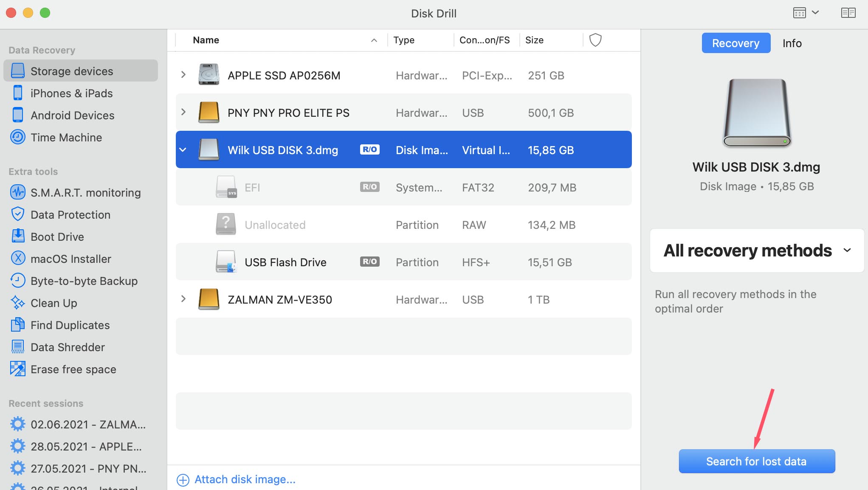Toggle the Recovery button active state

[736, 43]
